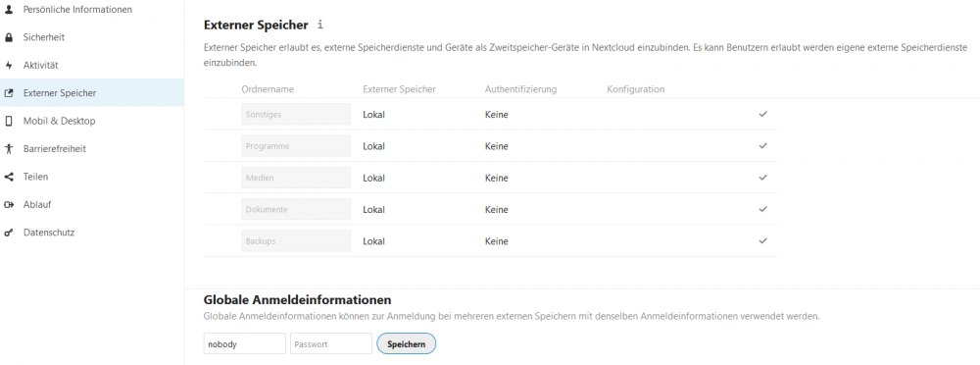980x365 pixels.
Task: Click the Sonstiges folder name field
Action: click(x=296, y=115)
